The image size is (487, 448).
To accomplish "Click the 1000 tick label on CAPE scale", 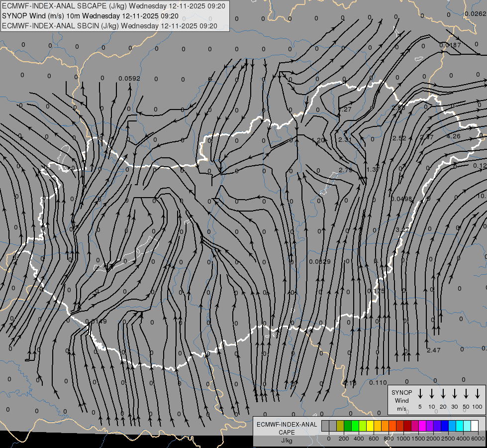I will (403, 439).
